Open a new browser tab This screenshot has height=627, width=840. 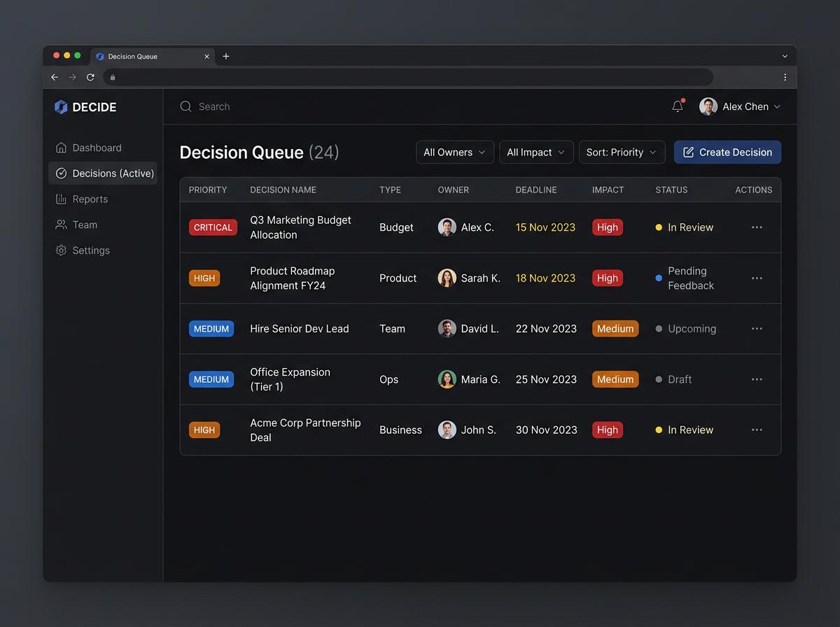(225, 56)
